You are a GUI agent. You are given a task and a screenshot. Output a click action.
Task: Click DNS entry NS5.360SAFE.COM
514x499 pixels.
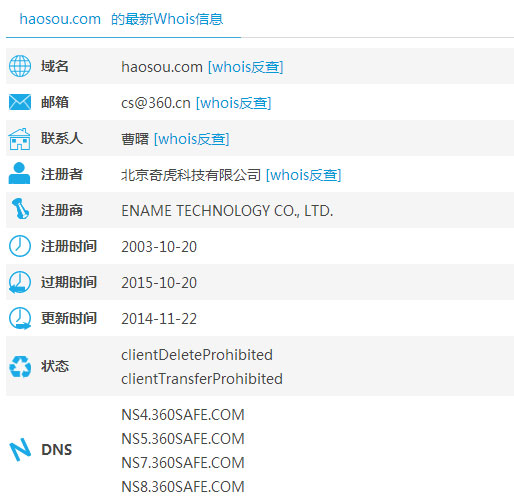(x=183, y=439)
